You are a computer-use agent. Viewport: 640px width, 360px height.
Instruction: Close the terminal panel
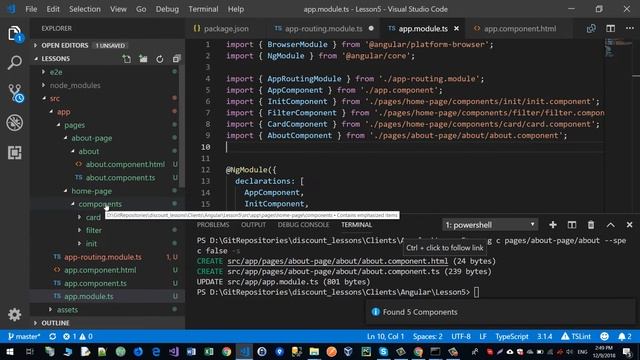[x=629, y=225]
